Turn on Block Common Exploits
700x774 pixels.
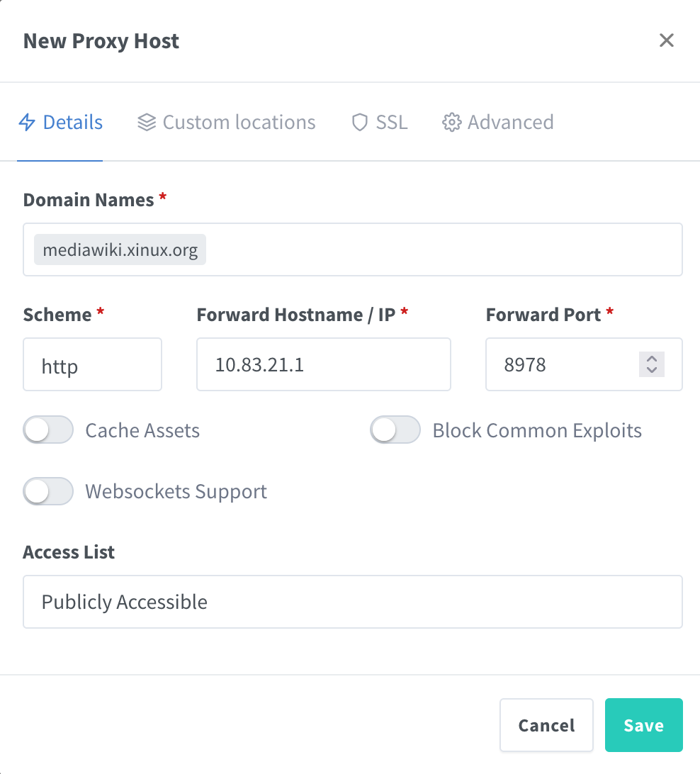[x=395, y=430]
